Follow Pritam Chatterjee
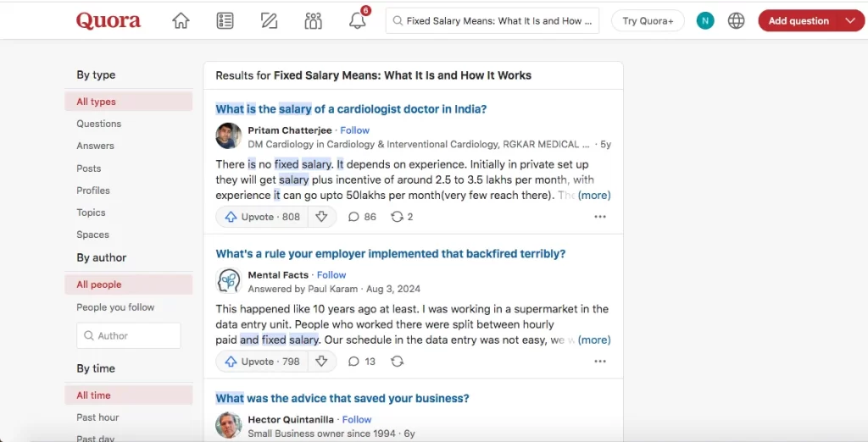This screenshot has height=442, width=868. 355,130
